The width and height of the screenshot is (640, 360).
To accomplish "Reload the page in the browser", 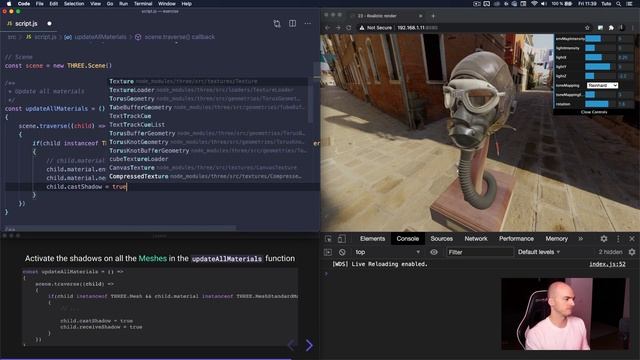I will [349, 28].
